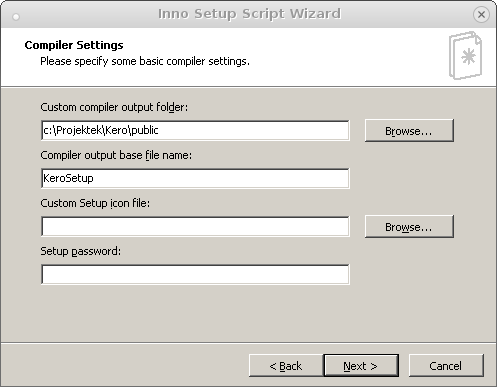Open the window menu circle in title bar
497x387 pixels.
pyautogui.click(x=16, y=16)
